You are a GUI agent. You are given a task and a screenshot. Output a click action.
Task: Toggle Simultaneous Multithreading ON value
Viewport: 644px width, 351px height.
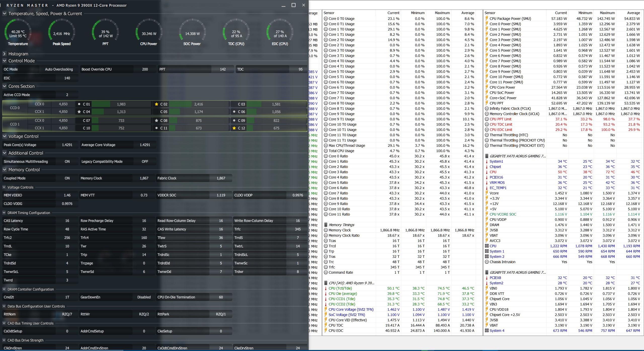coord(67,161)
